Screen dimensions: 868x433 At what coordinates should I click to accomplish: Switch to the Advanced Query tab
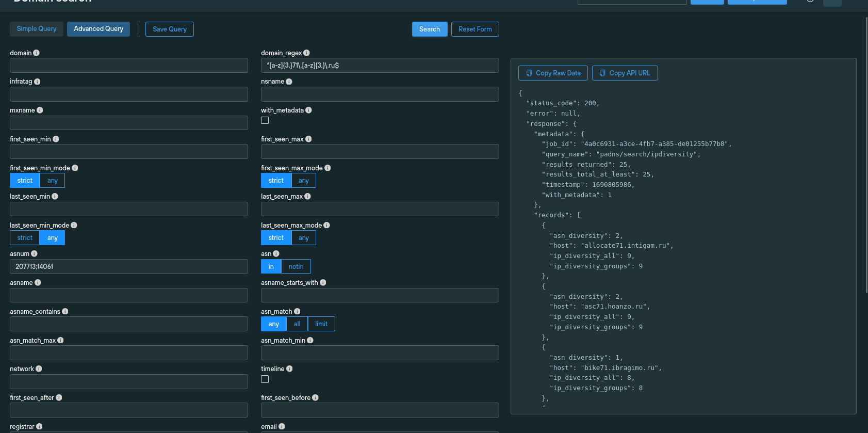click(99, 29)
